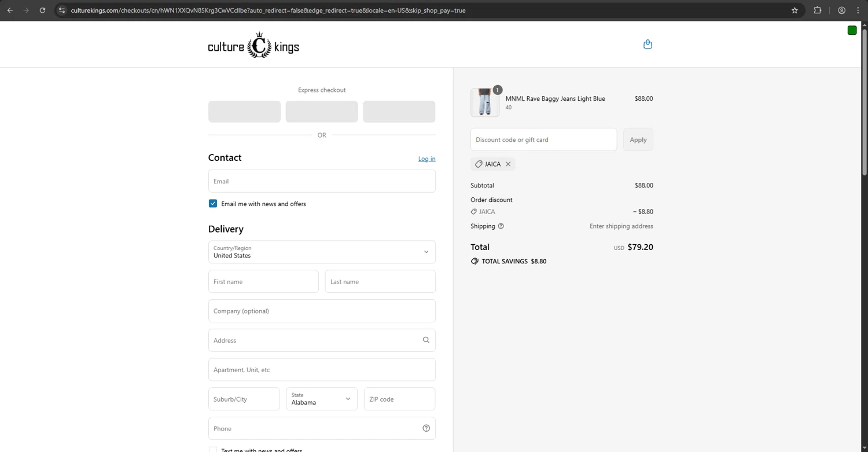Image resolution: width=868 pixels, height=452 pixels.
Task: Click the third express checkout button
Action: click(399, 112)
